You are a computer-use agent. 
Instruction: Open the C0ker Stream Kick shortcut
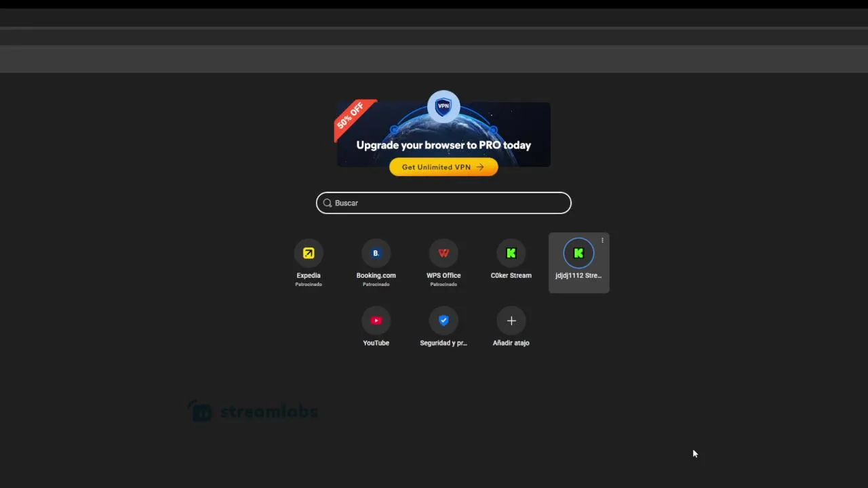pyautogui.click(x=511, y=253)
